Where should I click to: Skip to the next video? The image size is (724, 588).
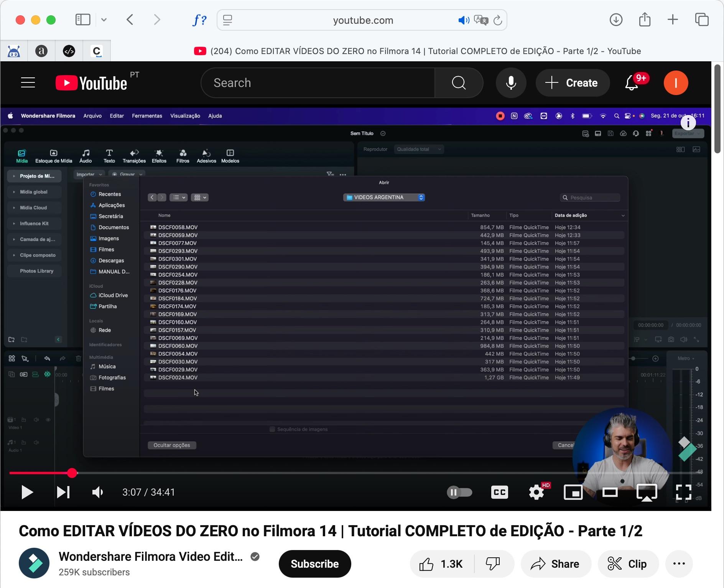(x=63, y=492)
